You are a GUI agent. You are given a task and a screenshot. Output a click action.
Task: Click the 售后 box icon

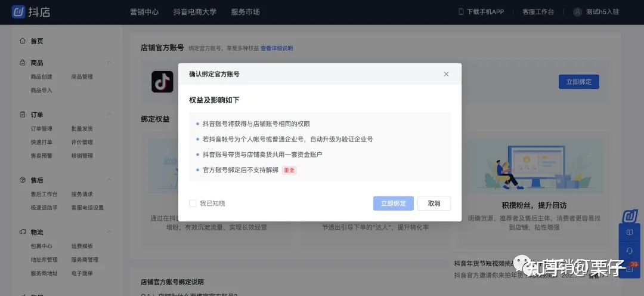click(23, 180)
